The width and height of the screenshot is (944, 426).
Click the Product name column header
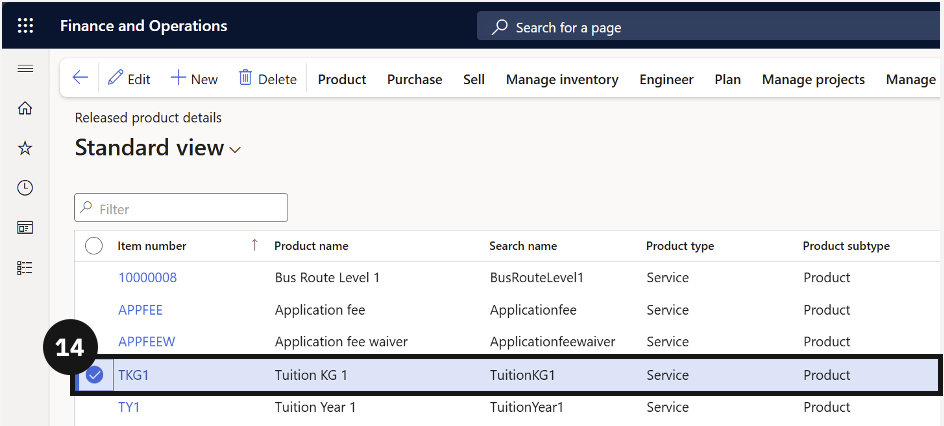pos(311,246)
